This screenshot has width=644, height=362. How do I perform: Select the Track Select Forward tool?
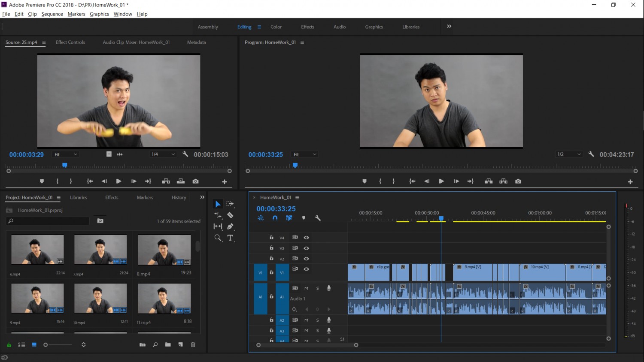click(x=230, y=204)
